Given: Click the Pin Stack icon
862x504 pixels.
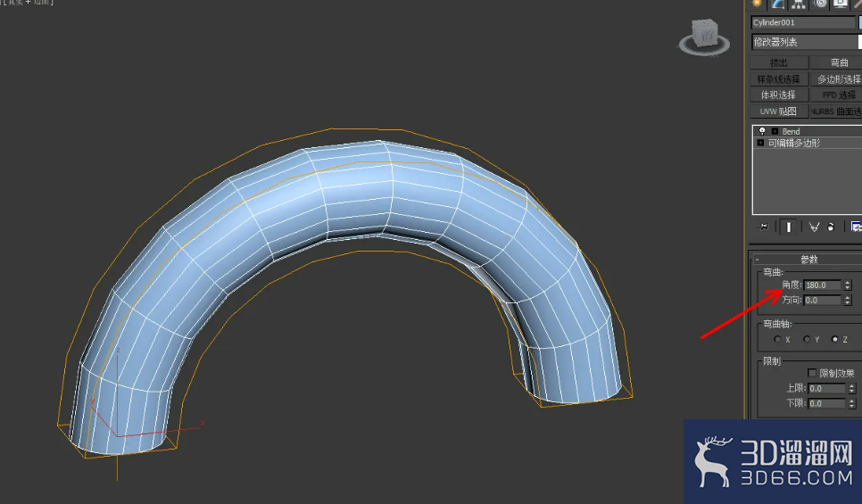Looking at the screenshot, I should tap(764, 227).
